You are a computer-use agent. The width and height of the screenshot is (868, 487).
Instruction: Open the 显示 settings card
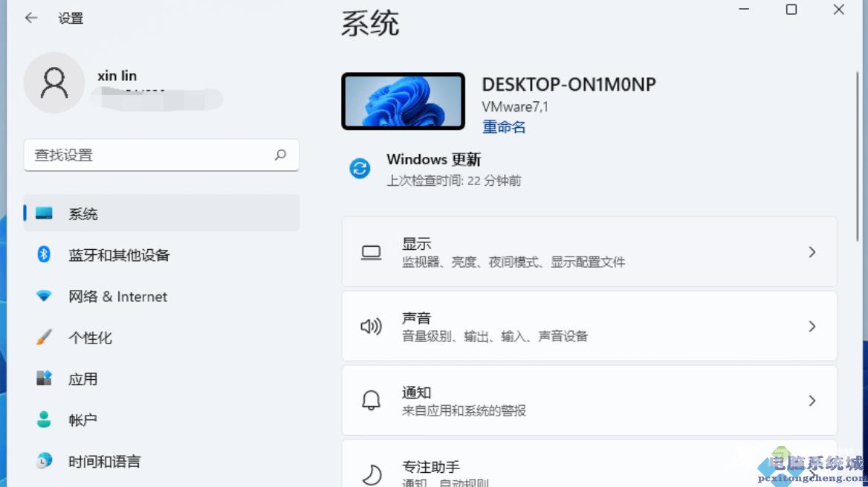[589, 251]
